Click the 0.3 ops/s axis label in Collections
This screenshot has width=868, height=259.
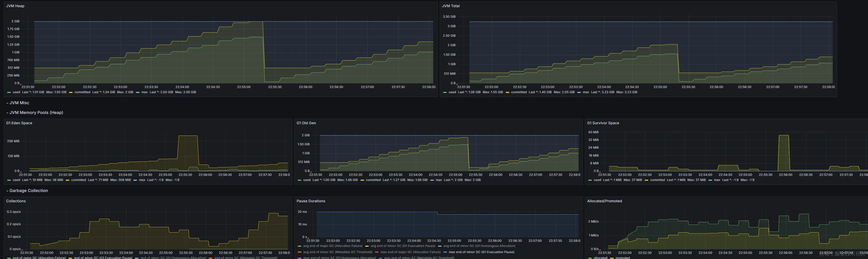point(14,212)
